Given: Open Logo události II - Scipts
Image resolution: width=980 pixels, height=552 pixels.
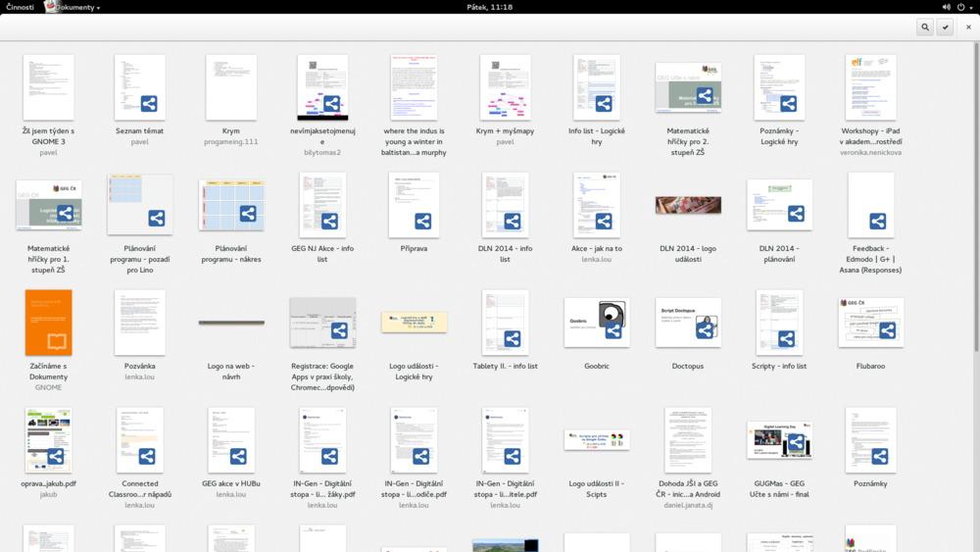Looking at the screenshot, I should (x=597, y=440).
